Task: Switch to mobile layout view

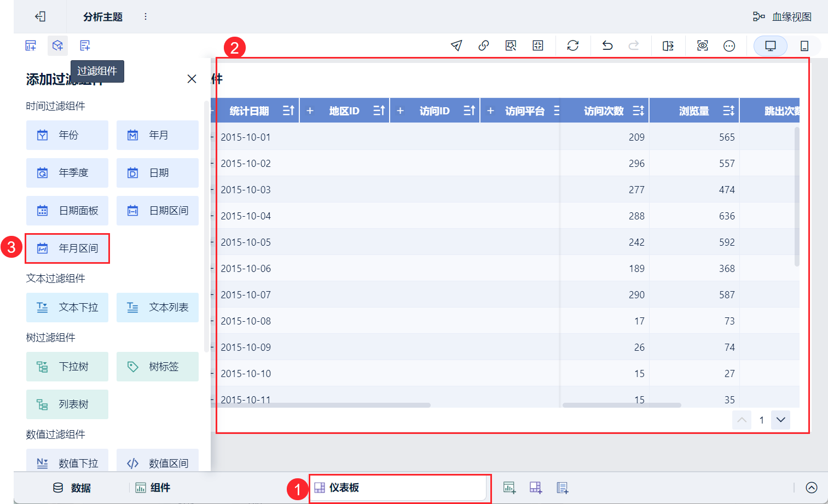Action: tap(804, 46)
